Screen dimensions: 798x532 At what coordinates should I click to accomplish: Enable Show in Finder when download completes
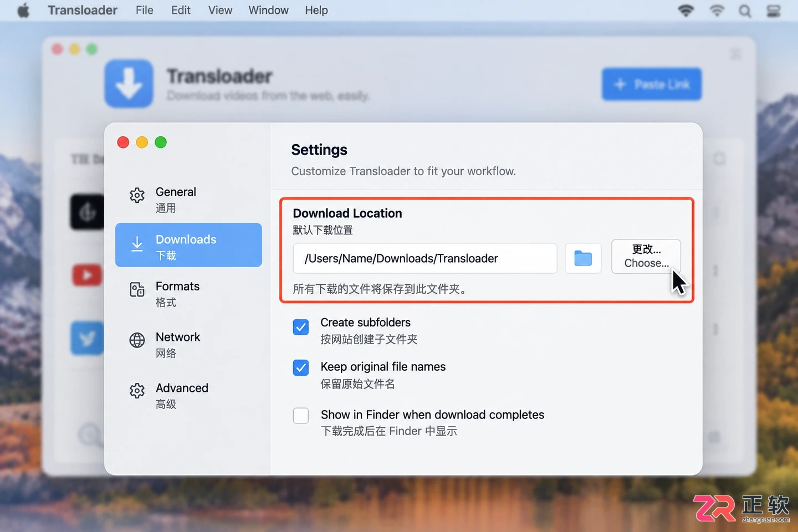click(x=301, y=415)
